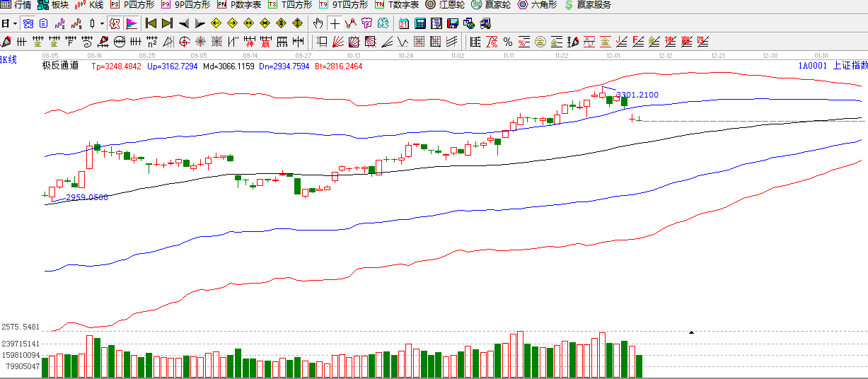Click the black left arrow icon
The height and width of the screenshot is (379, 868).
184,23
